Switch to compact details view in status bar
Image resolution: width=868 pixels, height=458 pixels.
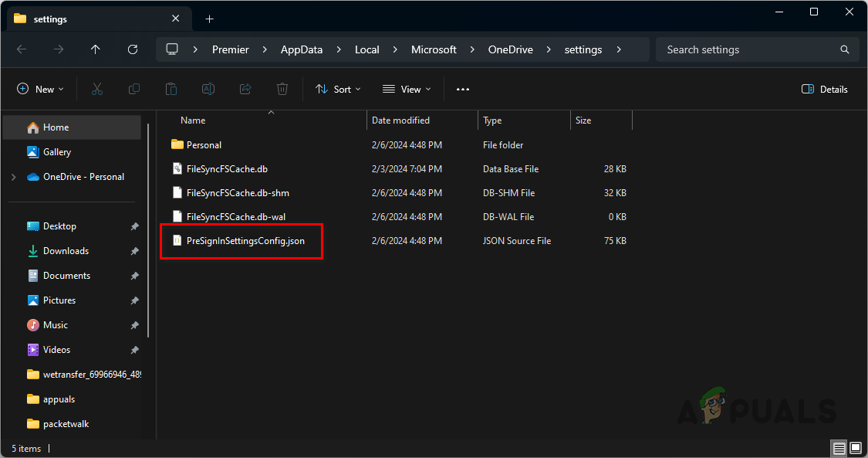pyautogui.click(x=839, y=448)
